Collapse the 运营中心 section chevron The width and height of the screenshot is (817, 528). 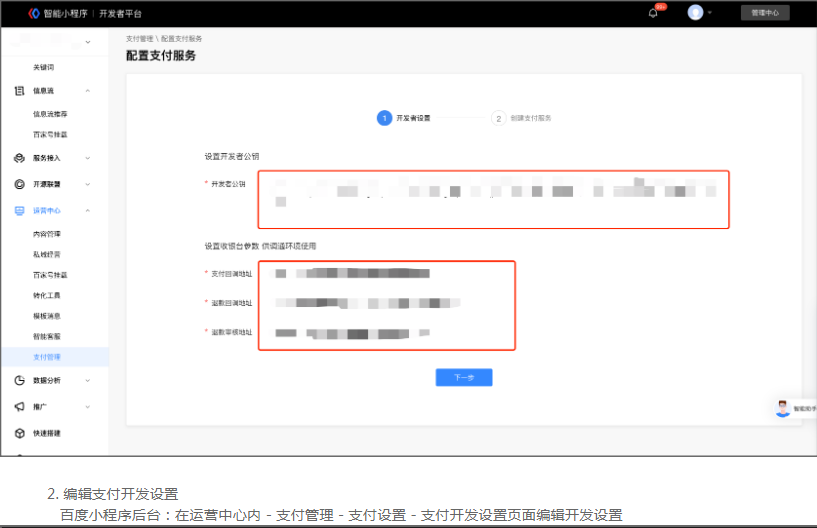(x=88, y=211)
